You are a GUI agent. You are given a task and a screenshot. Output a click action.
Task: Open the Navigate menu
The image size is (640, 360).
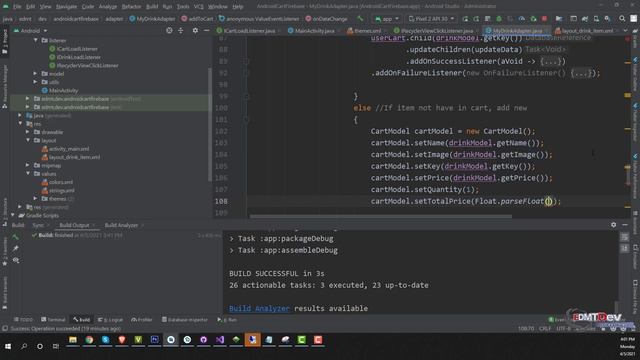click(66, 7)
